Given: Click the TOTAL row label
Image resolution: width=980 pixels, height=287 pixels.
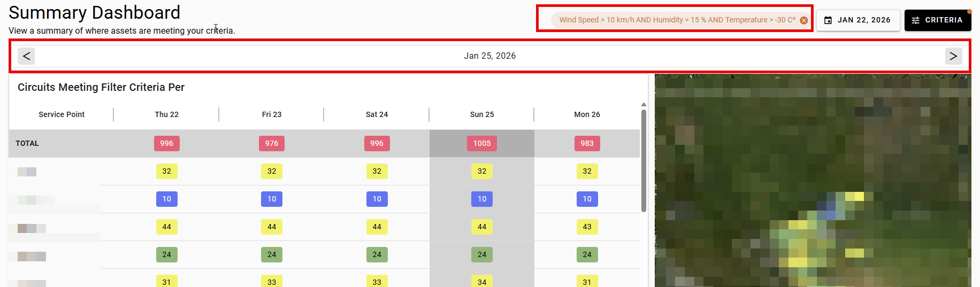Looking at the screenshot, I should tap(27, 143).
